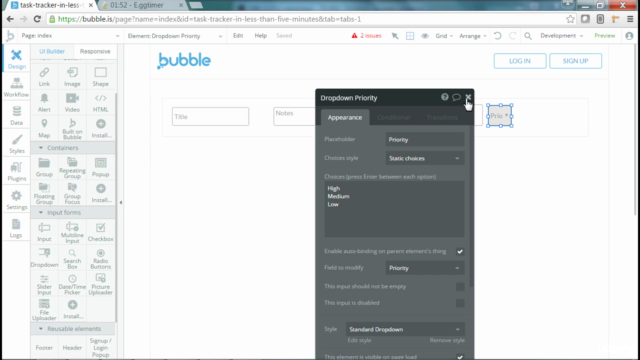This screenshot has height=360, width=640.
Task: Select the Link element tool
Action: pyautogui.click(x=44, y=77)
